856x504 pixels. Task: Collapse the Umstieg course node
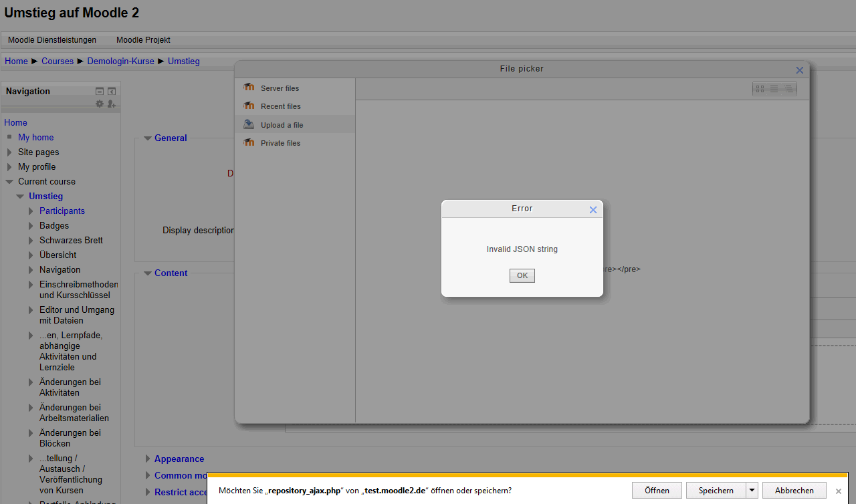20,196
